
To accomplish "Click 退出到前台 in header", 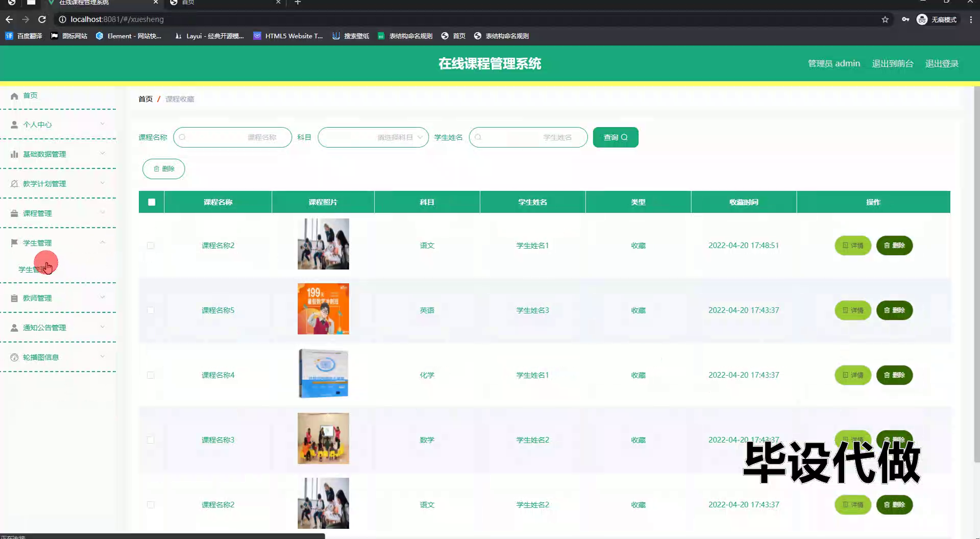I will pos(893,63).
